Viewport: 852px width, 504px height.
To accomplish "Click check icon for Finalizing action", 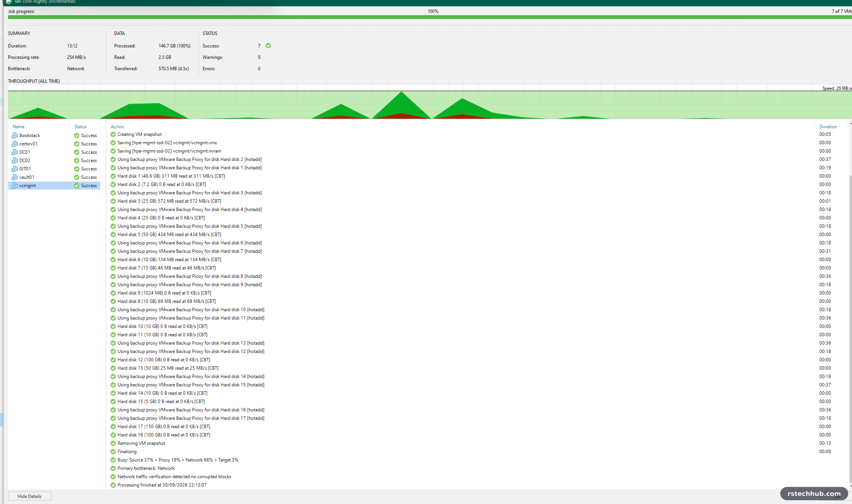I will 113,452.
